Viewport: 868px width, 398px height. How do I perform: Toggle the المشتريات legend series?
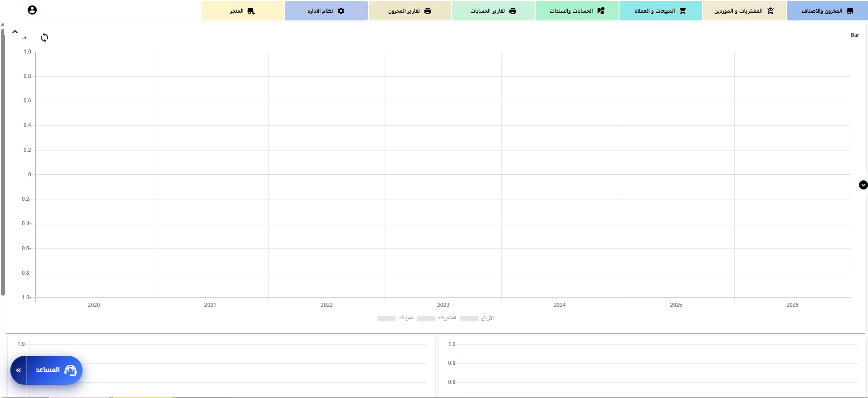pyautogui.click(x=437, y=318)
